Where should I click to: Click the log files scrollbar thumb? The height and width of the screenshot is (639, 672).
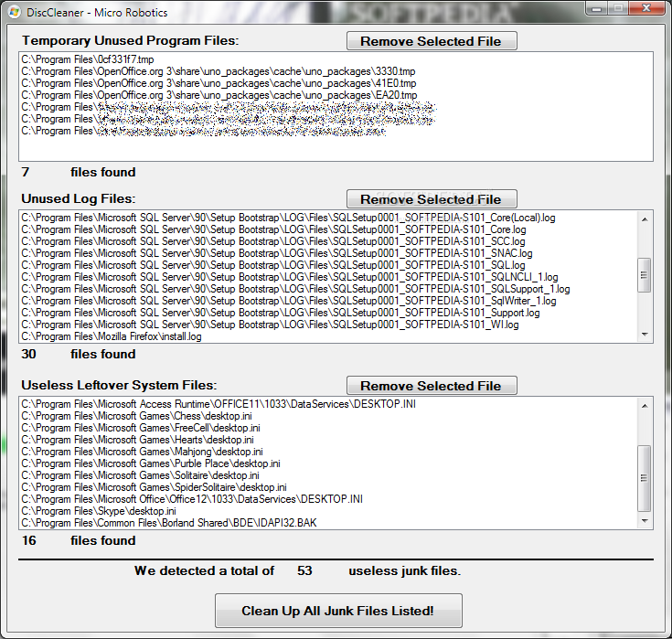coord(645,275)
